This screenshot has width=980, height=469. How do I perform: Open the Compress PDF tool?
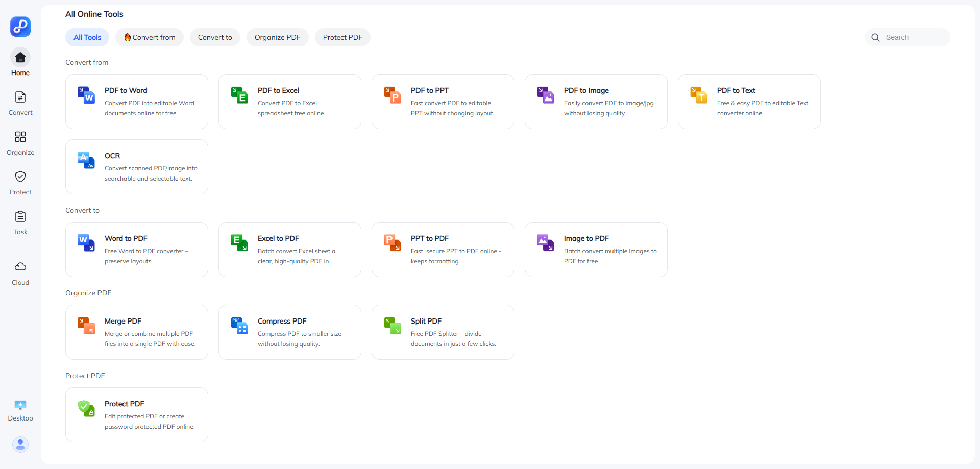pyautogui.click(x=290, y=332)
